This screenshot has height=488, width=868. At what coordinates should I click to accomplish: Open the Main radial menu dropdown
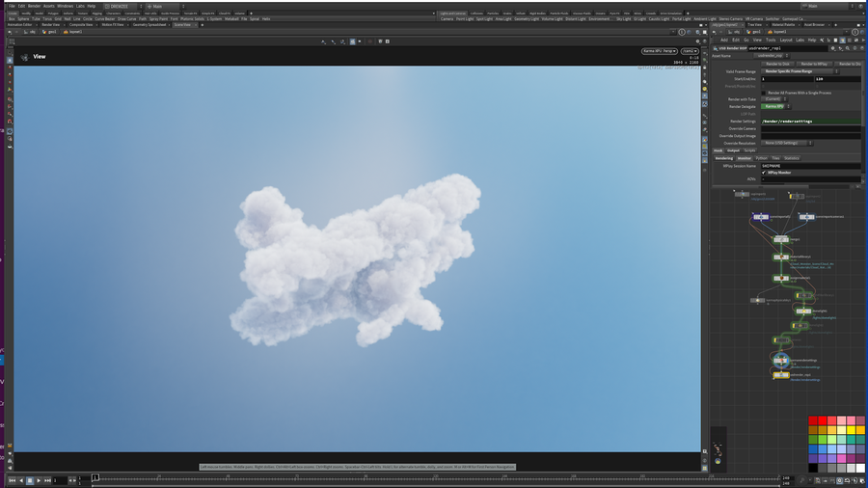(164, 6)
